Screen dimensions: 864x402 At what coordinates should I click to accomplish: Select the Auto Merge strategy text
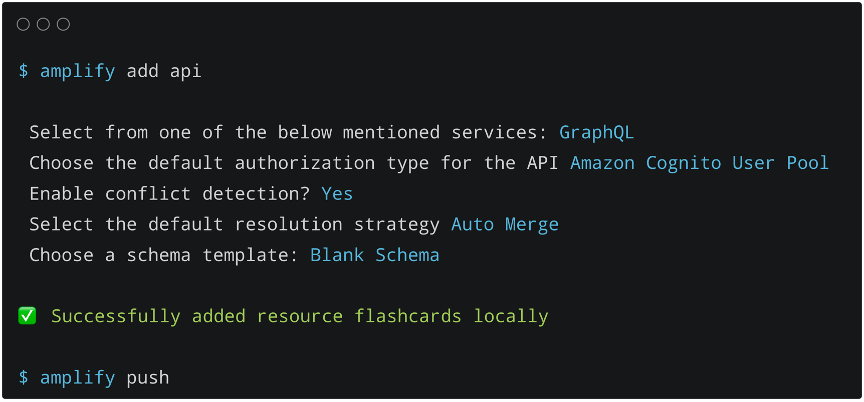click(504, 224)
